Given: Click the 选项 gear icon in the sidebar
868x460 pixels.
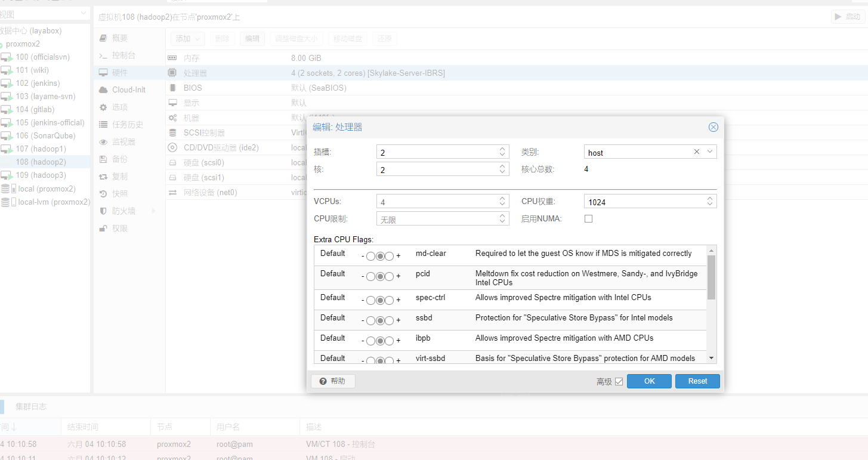Looking at the screenshot, I should click(103, 107).
